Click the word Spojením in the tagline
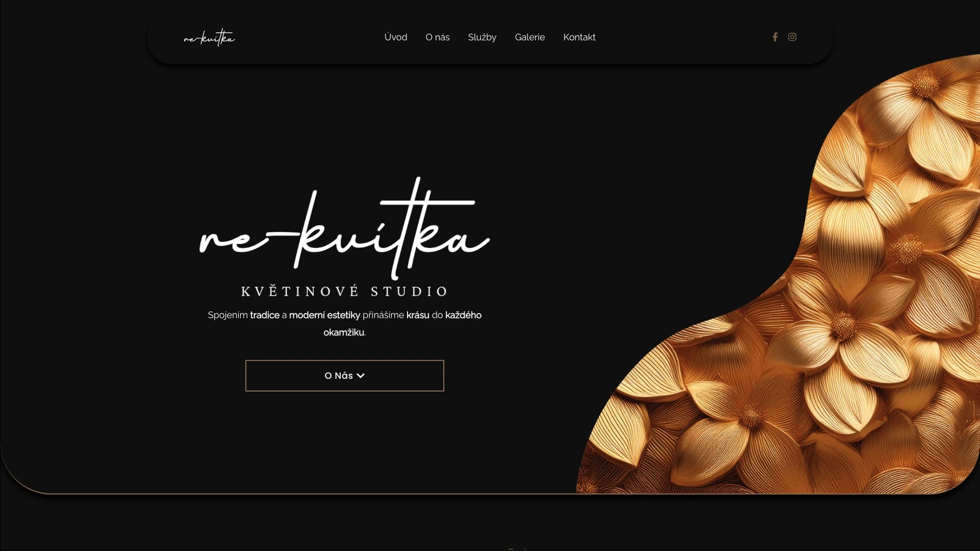980x551 pixels. coord(228,315)
